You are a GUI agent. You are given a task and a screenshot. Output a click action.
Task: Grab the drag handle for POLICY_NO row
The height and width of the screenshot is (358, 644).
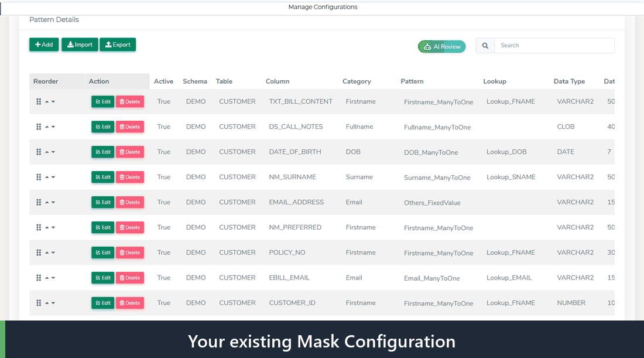[39, 253]
